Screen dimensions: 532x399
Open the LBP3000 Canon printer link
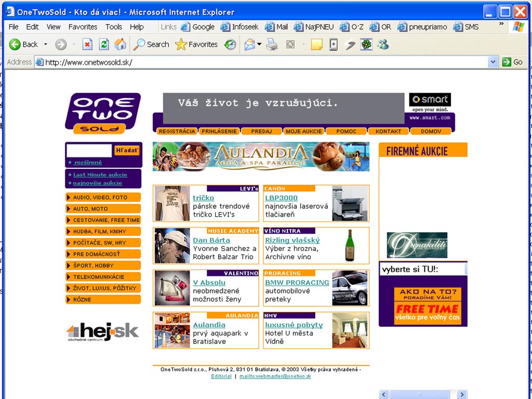pos(281,198)
